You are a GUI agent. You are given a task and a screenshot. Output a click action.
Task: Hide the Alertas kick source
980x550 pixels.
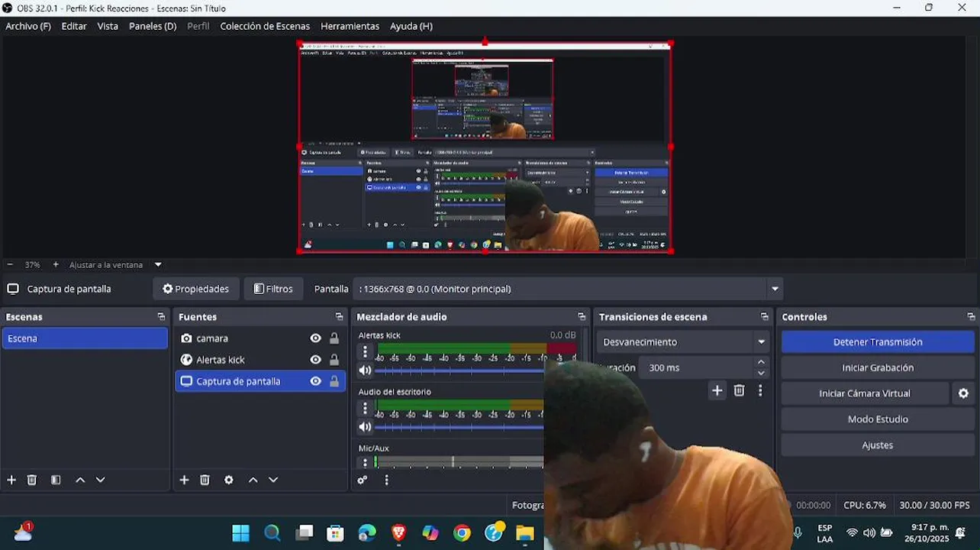tap(315, 360)
